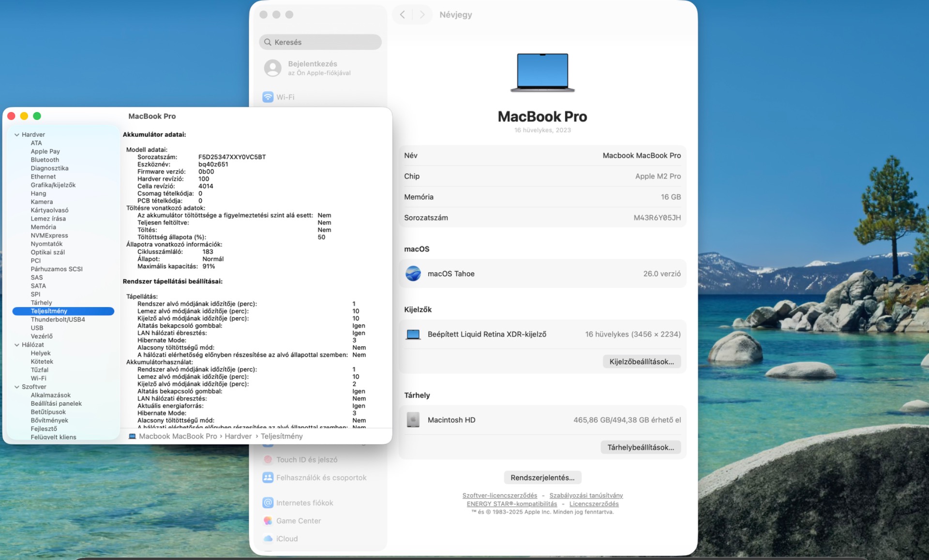
Task: Click the Akkumulátor adatai heading
Action: pyautogui.click(x=154, y=134)
